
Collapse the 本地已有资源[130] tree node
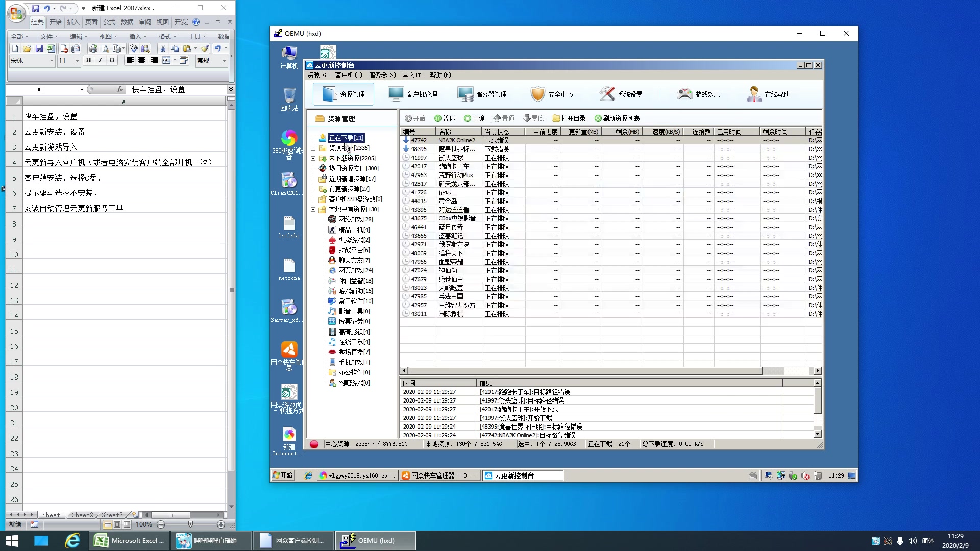click(x=313, y=209)
